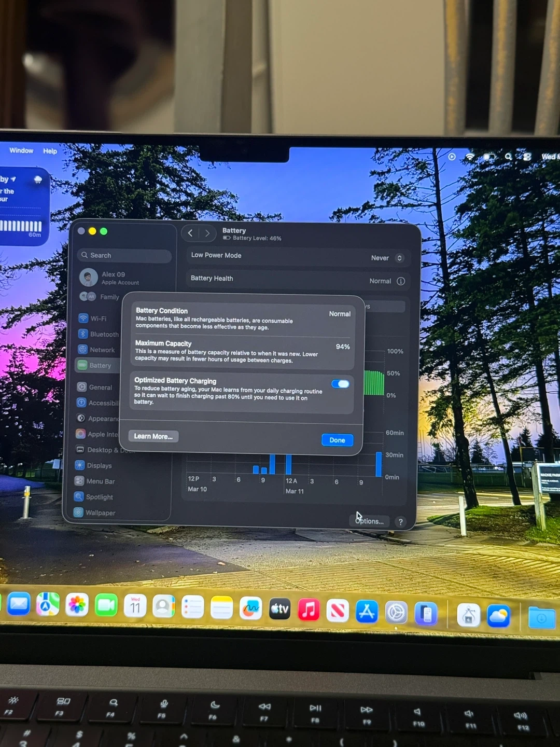This screenshot has height=747, width=560.
Task: Select Displays in the sidebar
Action: (99, 465)
